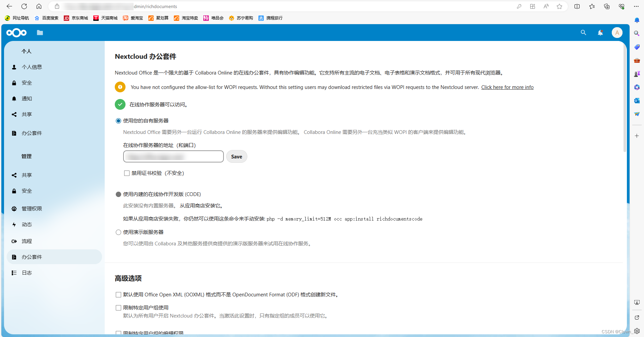Open the 'Click here for more info' link
Viewport: 644px width, 337px height.
click(507, 87)
